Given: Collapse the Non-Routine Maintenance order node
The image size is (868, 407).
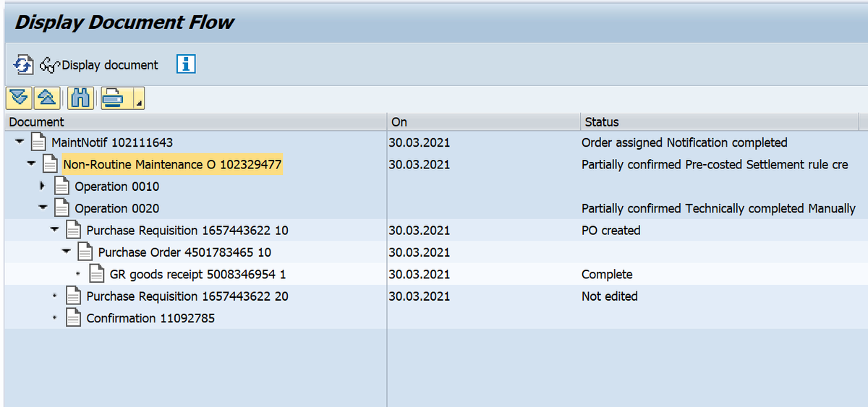Looking at the screenshot, I should pyautogui.click(x=31, y=163).
